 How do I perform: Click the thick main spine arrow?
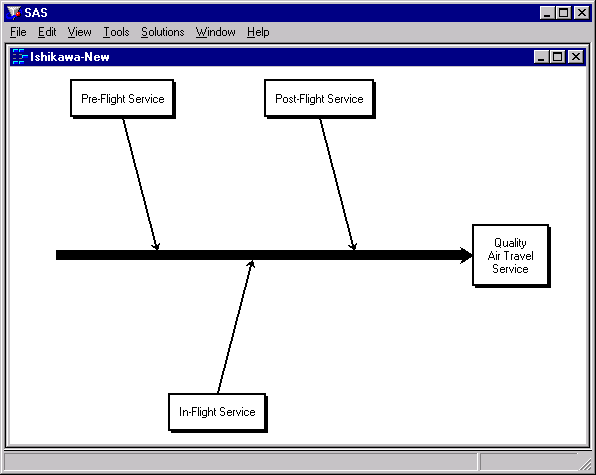264,255
